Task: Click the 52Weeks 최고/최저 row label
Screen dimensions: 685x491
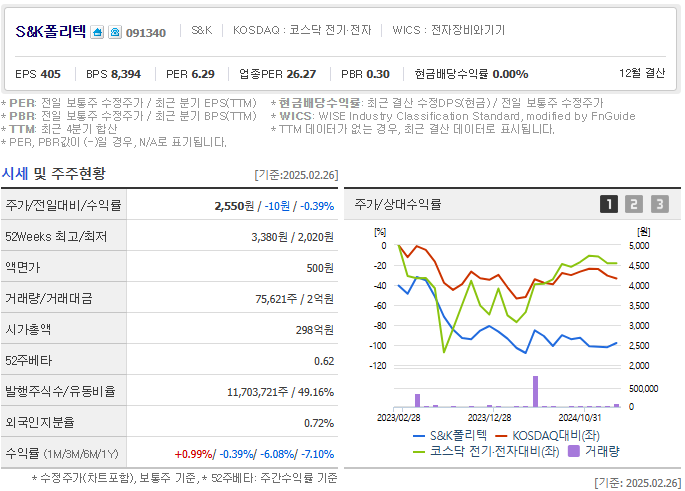Action: point(56,236)
